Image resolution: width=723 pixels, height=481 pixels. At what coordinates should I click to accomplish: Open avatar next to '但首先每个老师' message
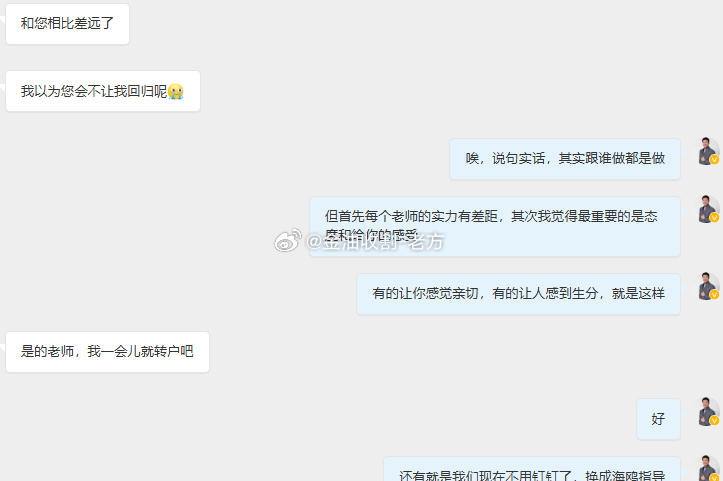point(708,209)
